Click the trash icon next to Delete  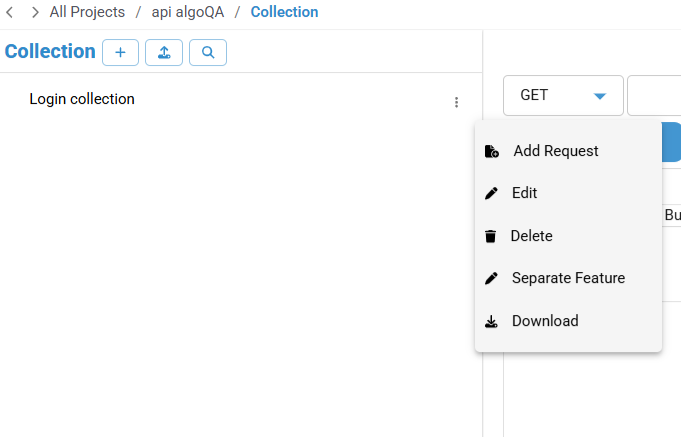point(490,236)
